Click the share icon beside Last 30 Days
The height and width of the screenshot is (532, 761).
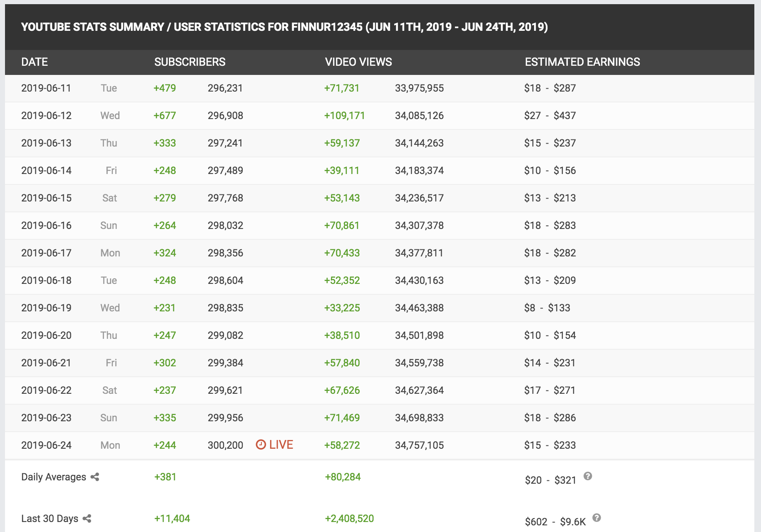click(x=87, y=519)
